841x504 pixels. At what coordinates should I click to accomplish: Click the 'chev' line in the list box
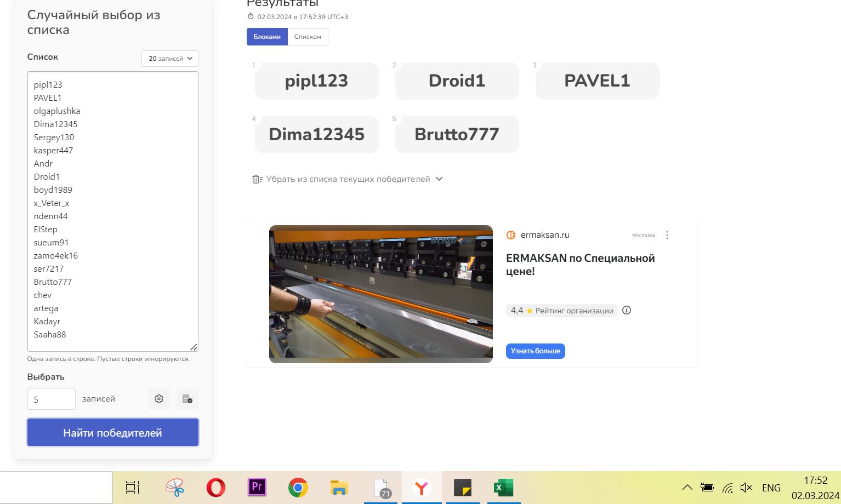[x=43, y=295]
